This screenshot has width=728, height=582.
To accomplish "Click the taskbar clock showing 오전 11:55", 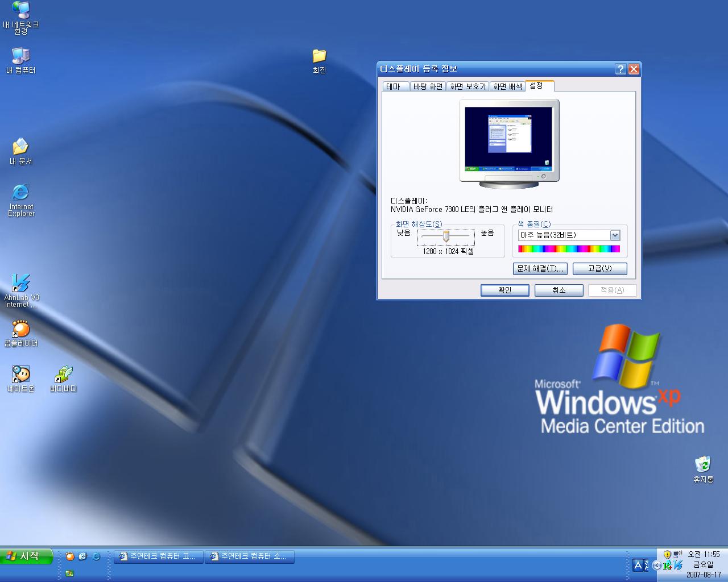I will pyautogui.click(x=704, y=554).
